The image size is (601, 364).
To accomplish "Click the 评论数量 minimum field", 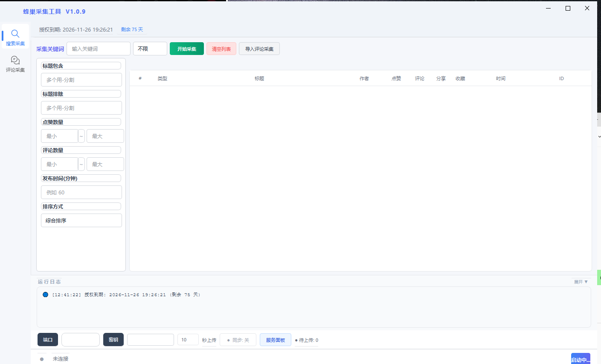I will pyautogui.click(x=60, y=164).
